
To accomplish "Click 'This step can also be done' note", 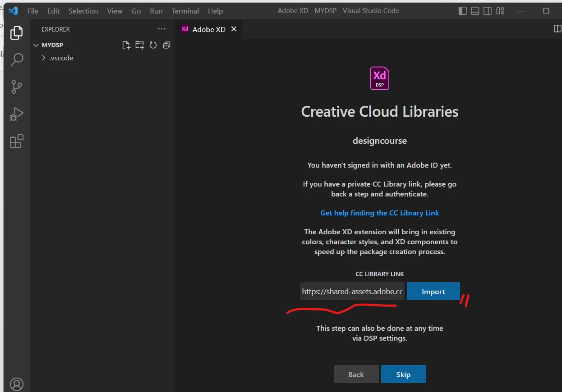I will [x=380, y=333].
